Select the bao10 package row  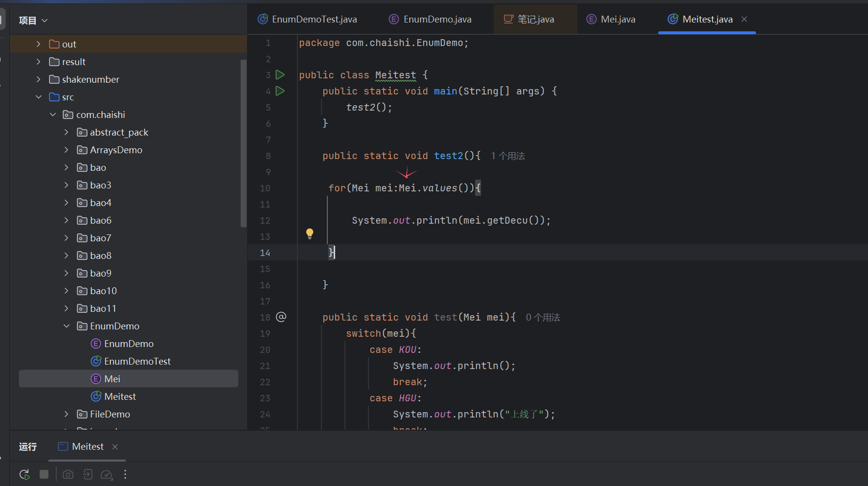click(128, 291)
